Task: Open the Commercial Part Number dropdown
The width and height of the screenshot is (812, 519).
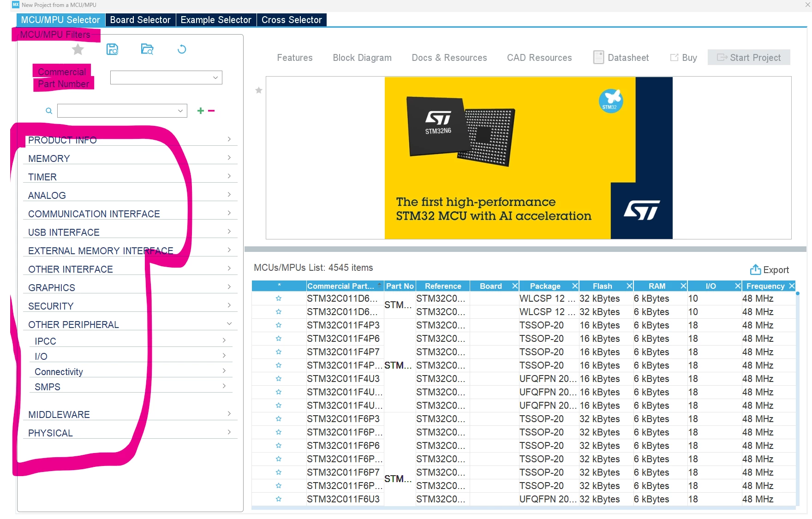Action: [x=166, y=78]
